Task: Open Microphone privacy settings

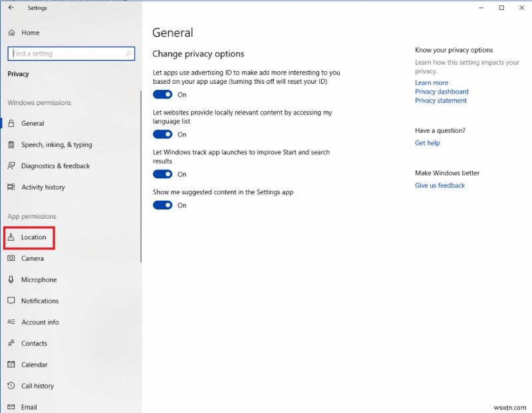Action: pos(39,279)
